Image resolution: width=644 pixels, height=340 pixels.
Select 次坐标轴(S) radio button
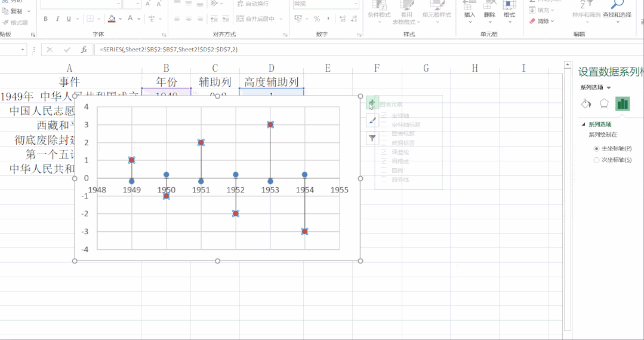tap(596, 160)
